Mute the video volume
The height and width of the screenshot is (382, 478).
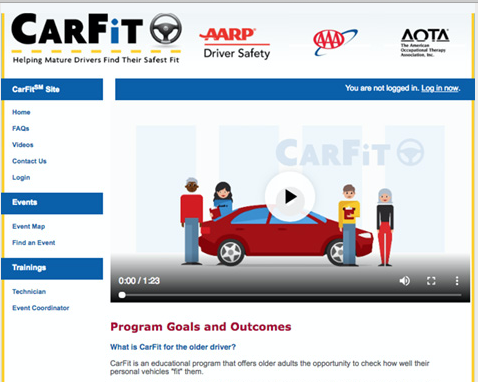405,281
